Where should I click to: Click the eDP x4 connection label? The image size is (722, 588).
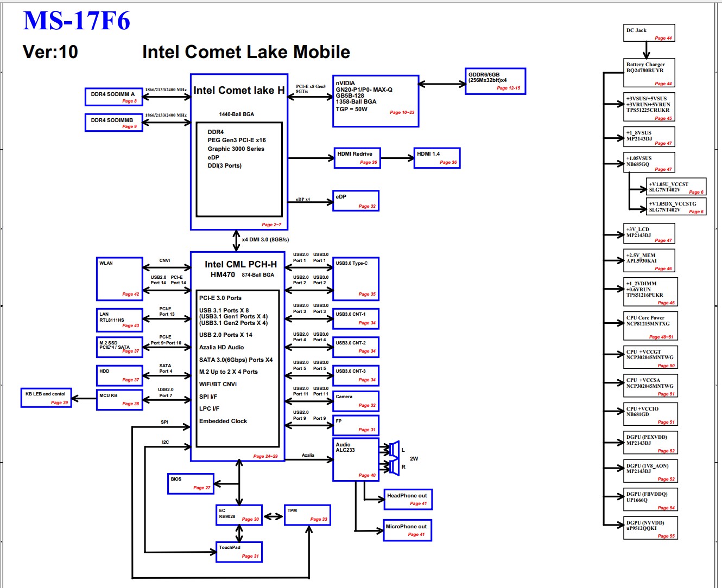[303, 199]
